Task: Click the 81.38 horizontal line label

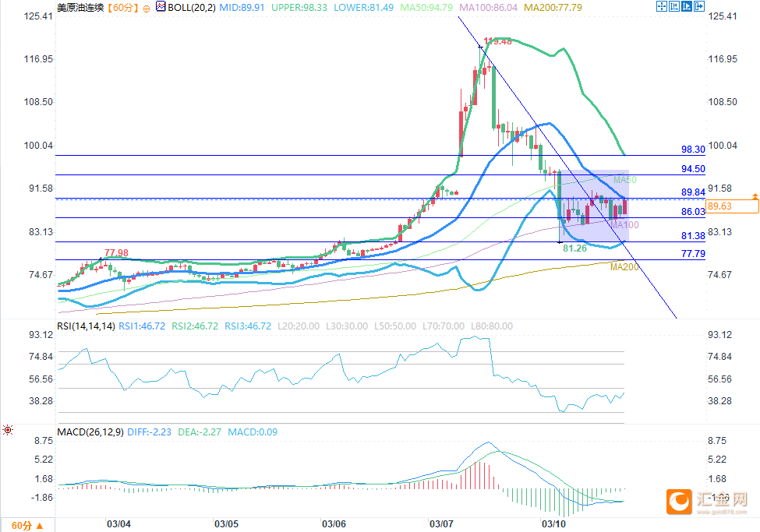Action: point(693,236)
